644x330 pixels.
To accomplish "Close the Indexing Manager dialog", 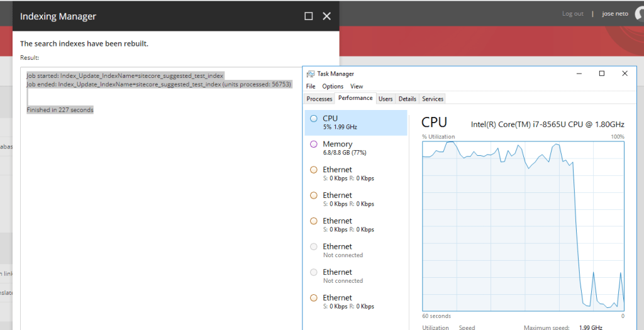I will (326, 16).
